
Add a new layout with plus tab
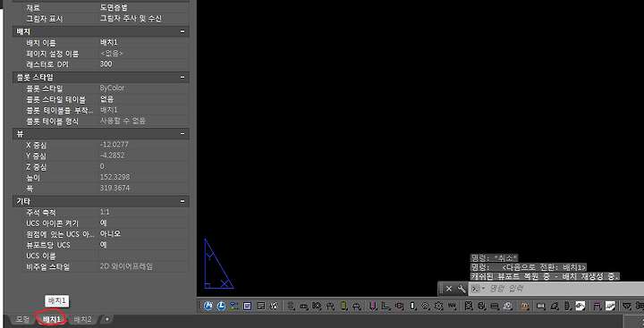pyautogui.click(x=106, y=319)
